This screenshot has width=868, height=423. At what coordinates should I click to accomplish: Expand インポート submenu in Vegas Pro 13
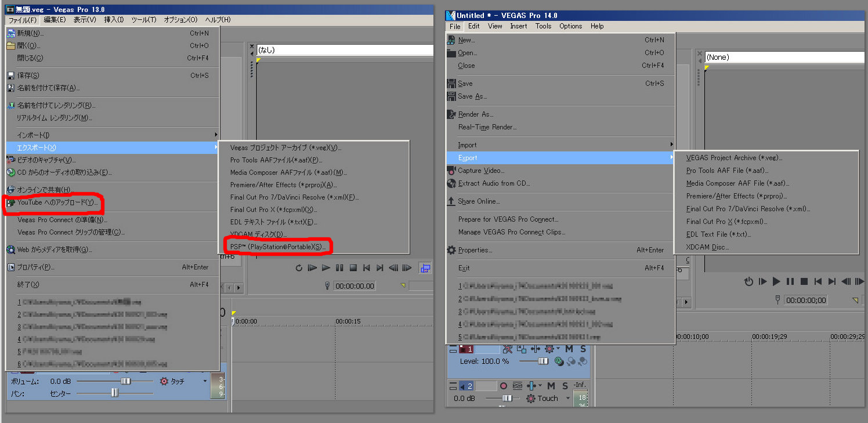(x=113, y=135)
